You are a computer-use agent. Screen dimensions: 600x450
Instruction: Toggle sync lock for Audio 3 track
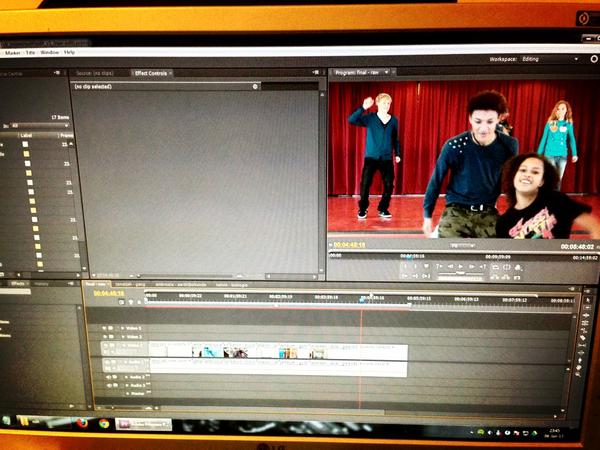[116, 385]
